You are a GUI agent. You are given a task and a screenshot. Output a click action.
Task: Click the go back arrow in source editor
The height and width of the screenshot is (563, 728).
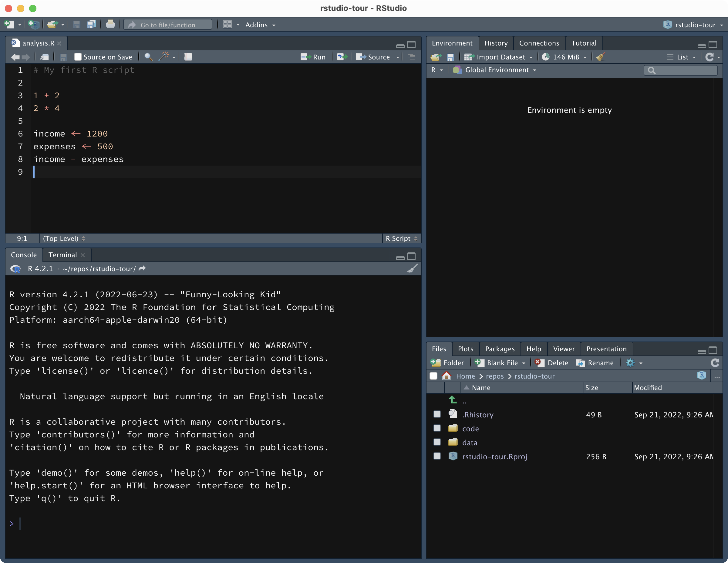coord(15,57)
